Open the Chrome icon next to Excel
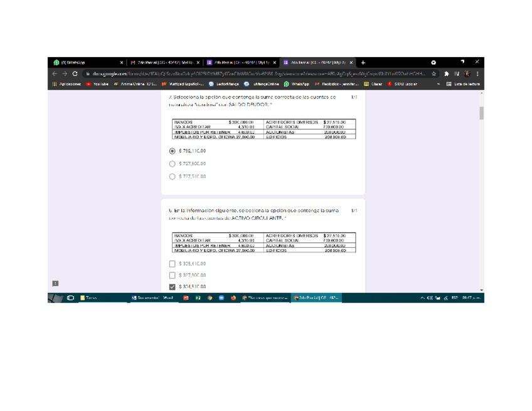Viewport: 532px width, 411px height. pos(210,298)
